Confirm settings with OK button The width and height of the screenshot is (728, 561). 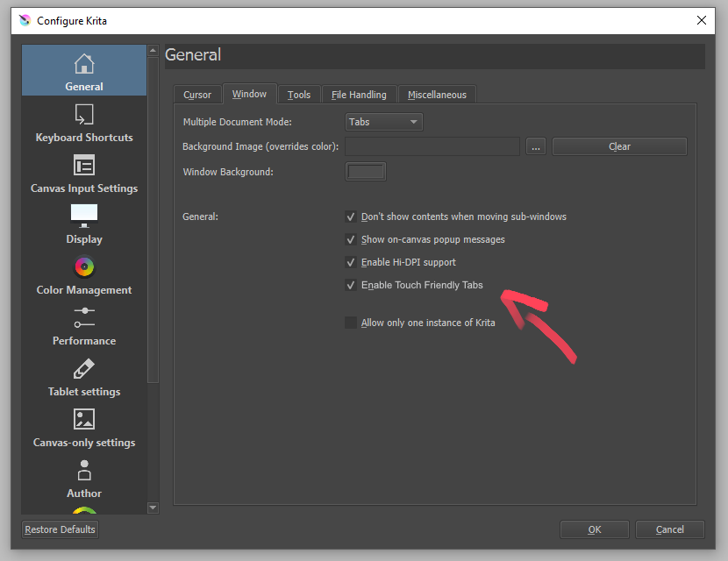click(595, 529)
